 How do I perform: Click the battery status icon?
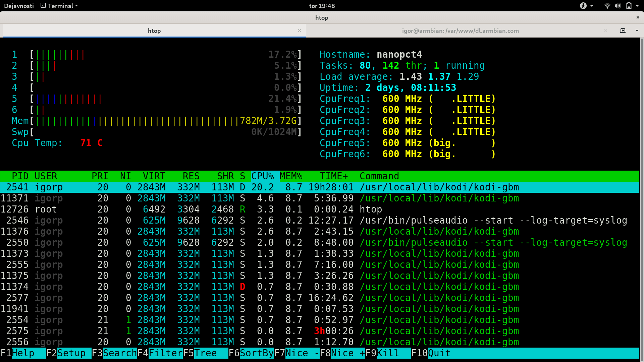coord(629,6)
